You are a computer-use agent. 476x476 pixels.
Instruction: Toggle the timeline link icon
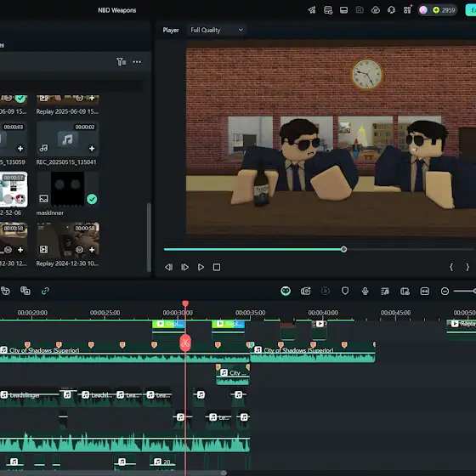(x=45, y=291)
